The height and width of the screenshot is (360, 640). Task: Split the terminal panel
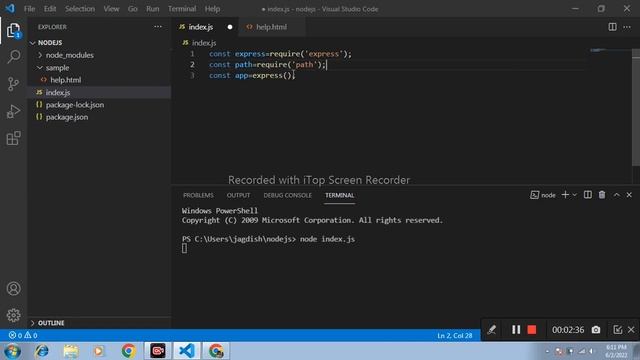pos(588,195)
